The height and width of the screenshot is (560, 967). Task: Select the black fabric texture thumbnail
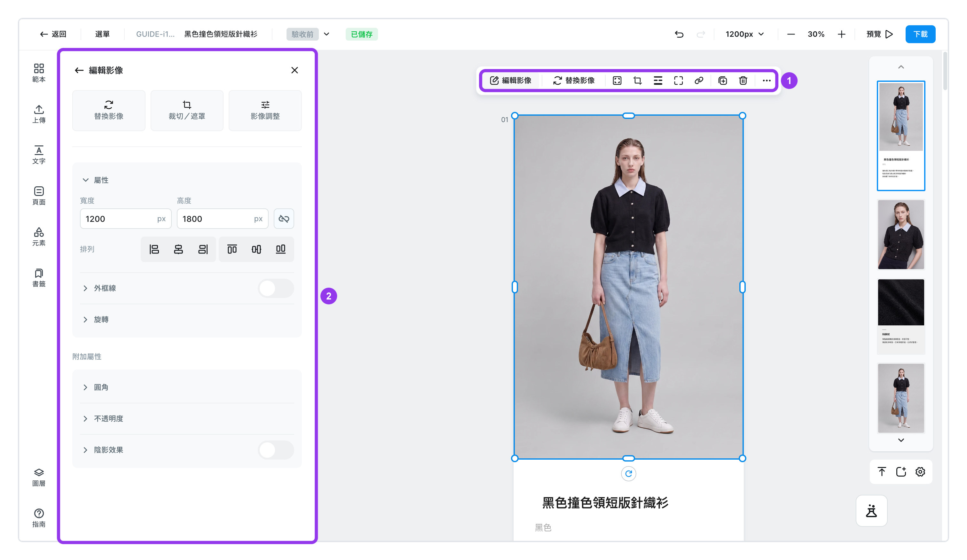[x=901, y=317]
